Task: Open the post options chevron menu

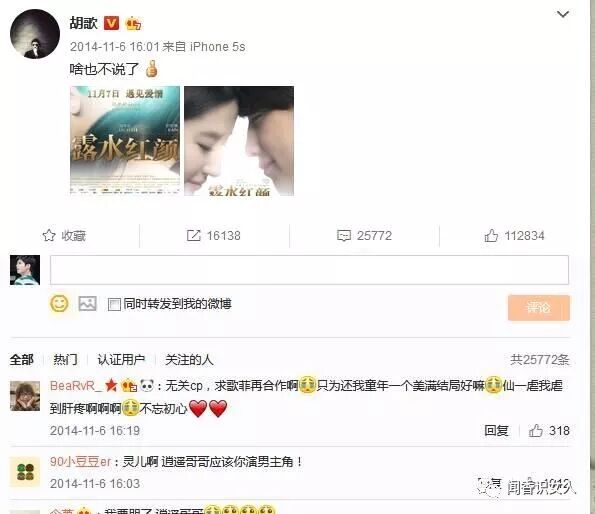Action: coord(562,14)
